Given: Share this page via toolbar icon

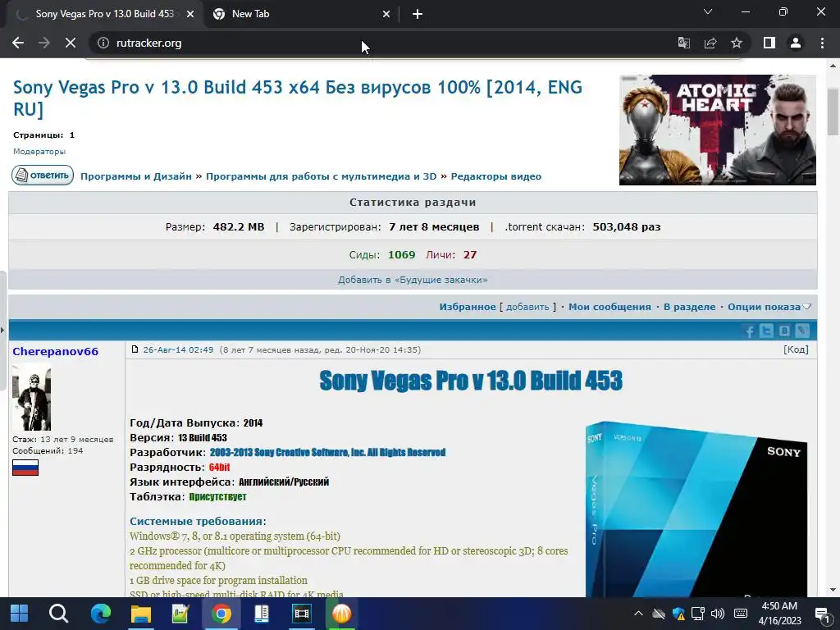Looking at the screenshot, I should [x=710, y=43].
